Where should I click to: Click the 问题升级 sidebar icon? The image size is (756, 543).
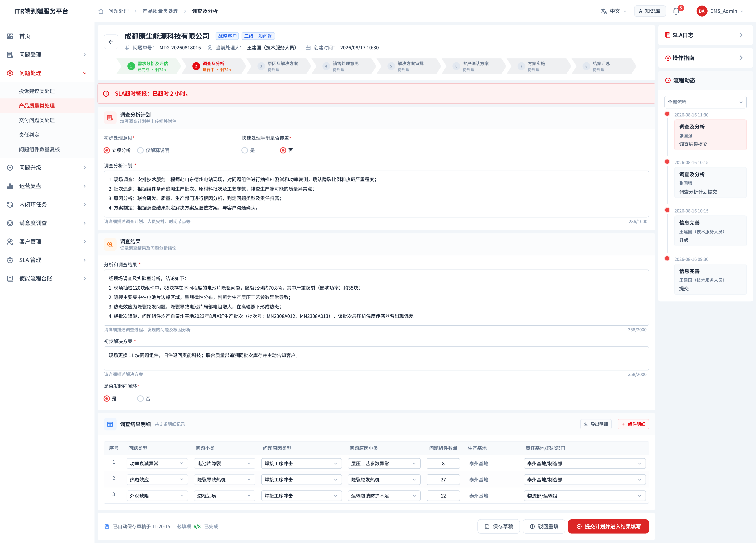tap(10, 168)
